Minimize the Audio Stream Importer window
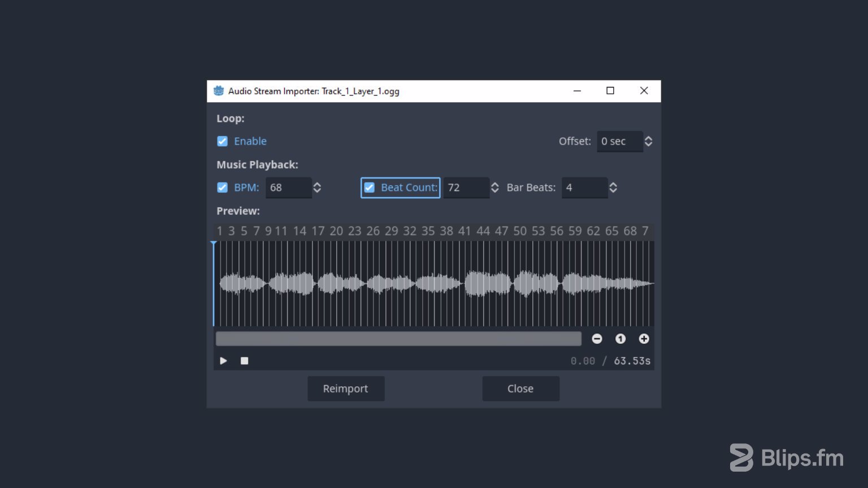 click(x=577, y=91)
